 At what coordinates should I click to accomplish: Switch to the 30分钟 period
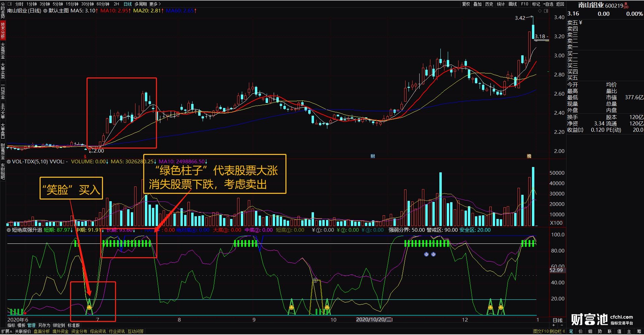coord(88,4)
